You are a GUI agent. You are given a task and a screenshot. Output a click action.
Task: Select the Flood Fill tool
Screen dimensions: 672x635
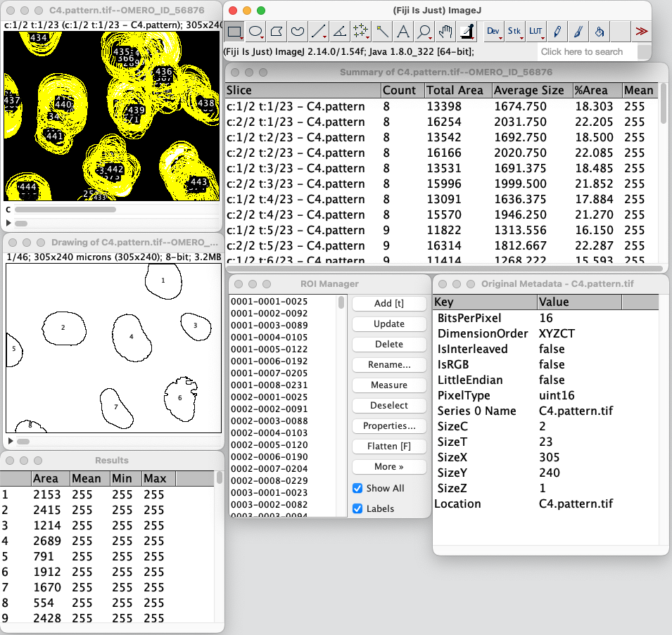[x=599, y=31]
